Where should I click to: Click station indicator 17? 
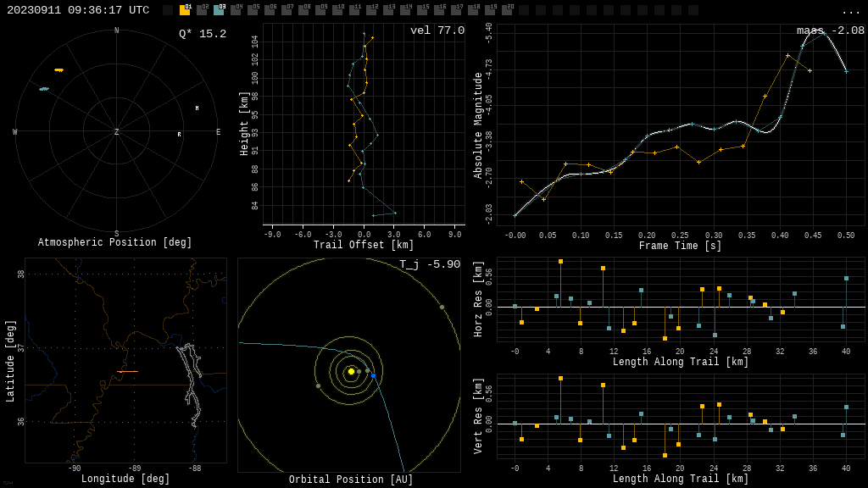456,10
